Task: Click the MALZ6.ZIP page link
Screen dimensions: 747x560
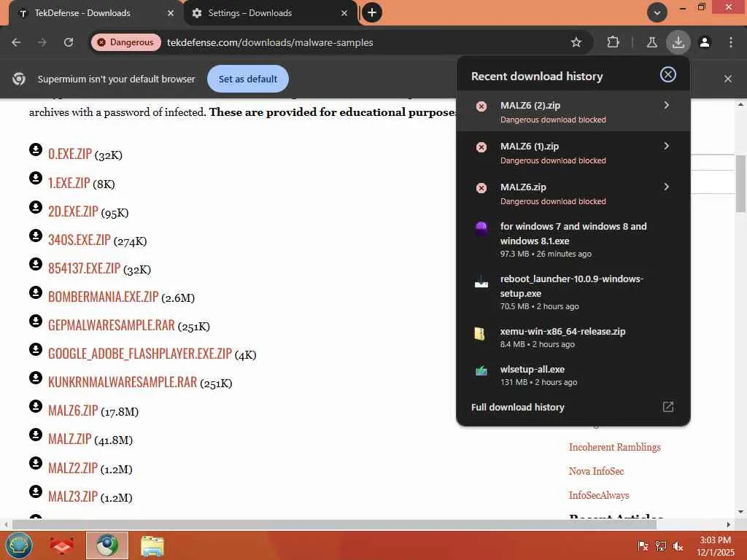Action: pyautogui.click(x=73, y=411)
